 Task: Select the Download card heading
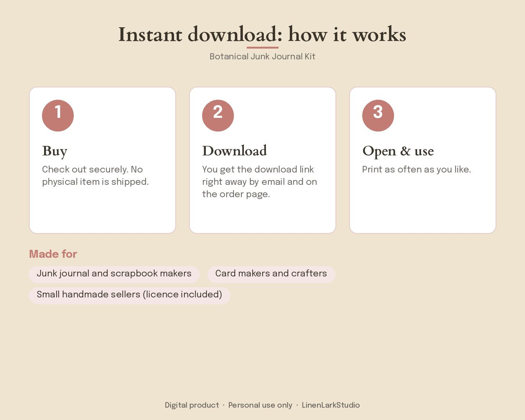(x=234, y=151)
